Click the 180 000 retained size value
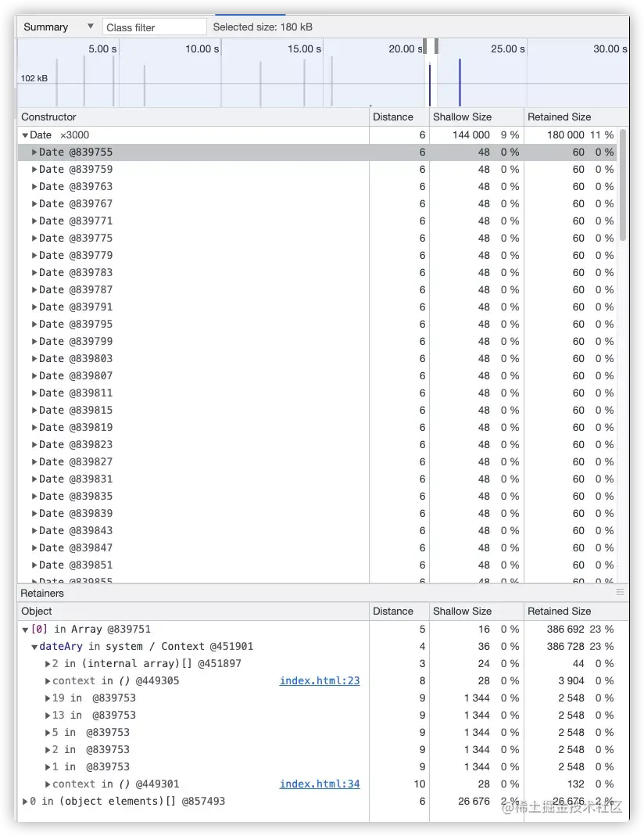644x836 pixels. click(x=566, y=135)
